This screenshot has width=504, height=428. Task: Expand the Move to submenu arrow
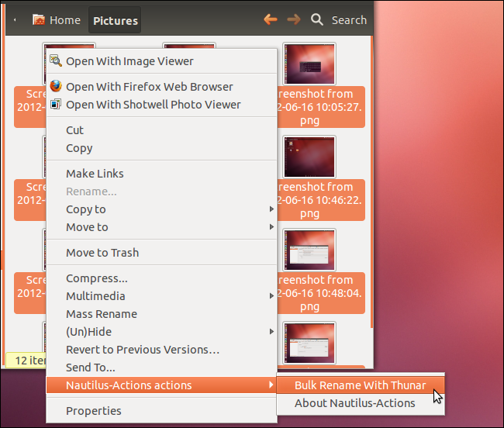coord(271,227)
